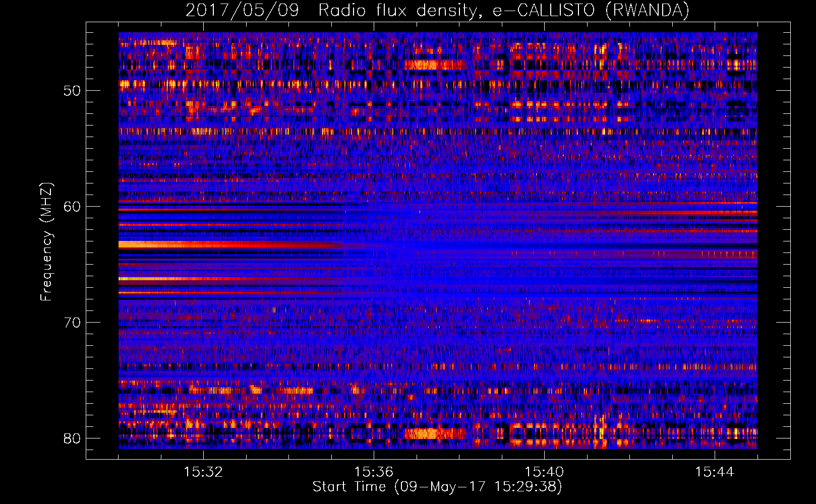The height and width of the screenshot is (504, 816).
Task: Click the 'Frequency (MHZ)' y-axis label
Action: tap(46, 241)
